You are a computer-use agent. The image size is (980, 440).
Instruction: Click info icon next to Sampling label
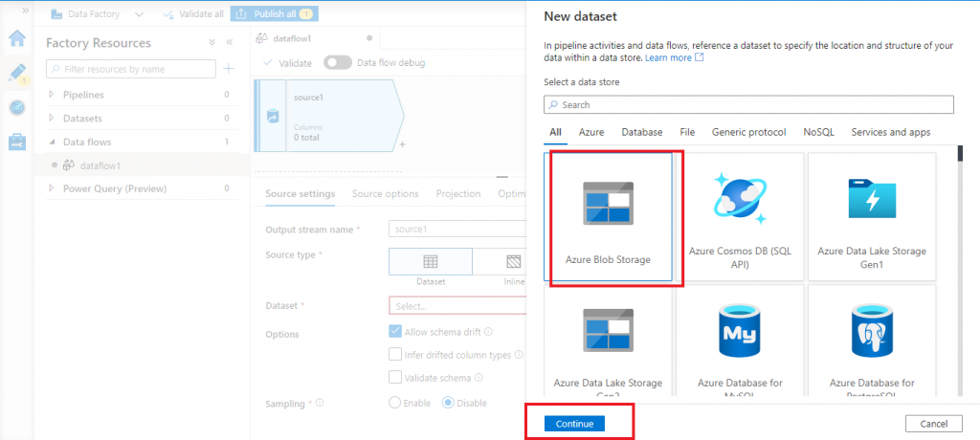point(320,403)
